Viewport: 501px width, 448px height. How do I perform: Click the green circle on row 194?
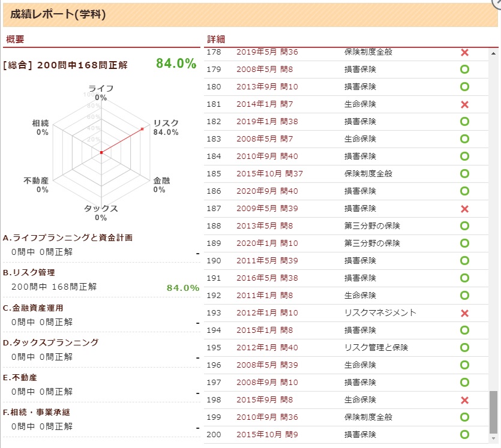464,330
